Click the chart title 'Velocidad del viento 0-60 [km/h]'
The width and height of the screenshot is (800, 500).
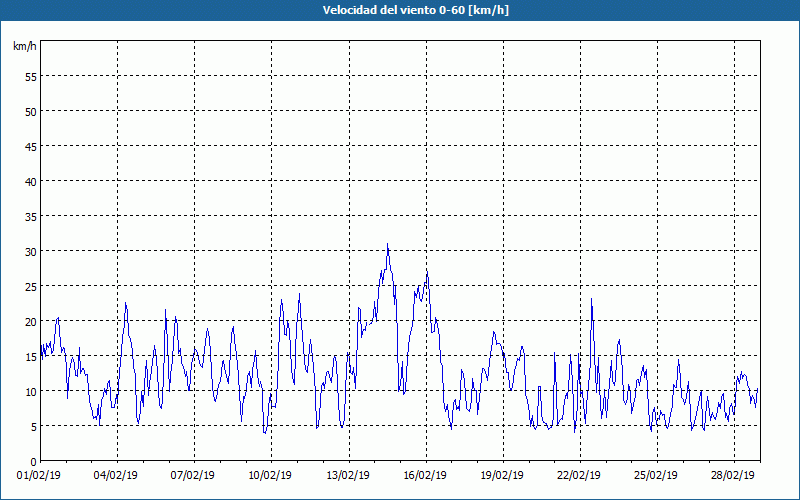tap(415, 10)
